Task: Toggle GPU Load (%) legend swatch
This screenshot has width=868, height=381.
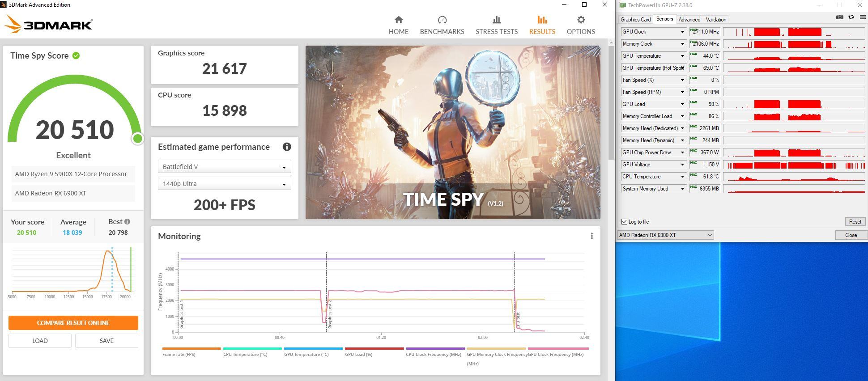Action: tap(374, 348)
